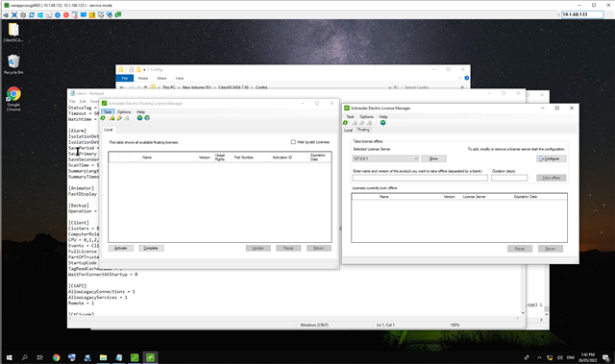Open Task menu in License Manager window
The height and width of the screenshot is (364, 615).
point(350,117)
